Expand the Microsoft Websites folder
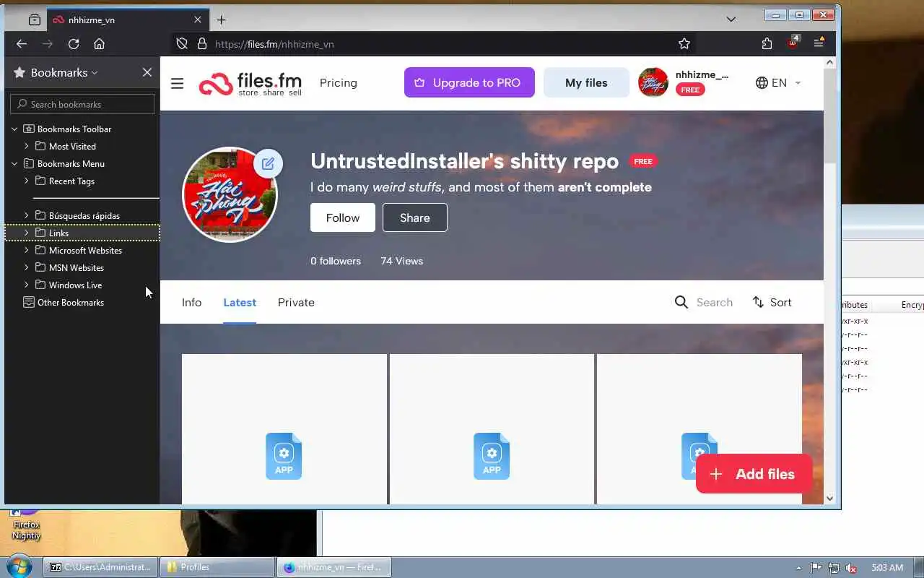The height and width of the screenshot is (578, 924). [x=26, y=250]
